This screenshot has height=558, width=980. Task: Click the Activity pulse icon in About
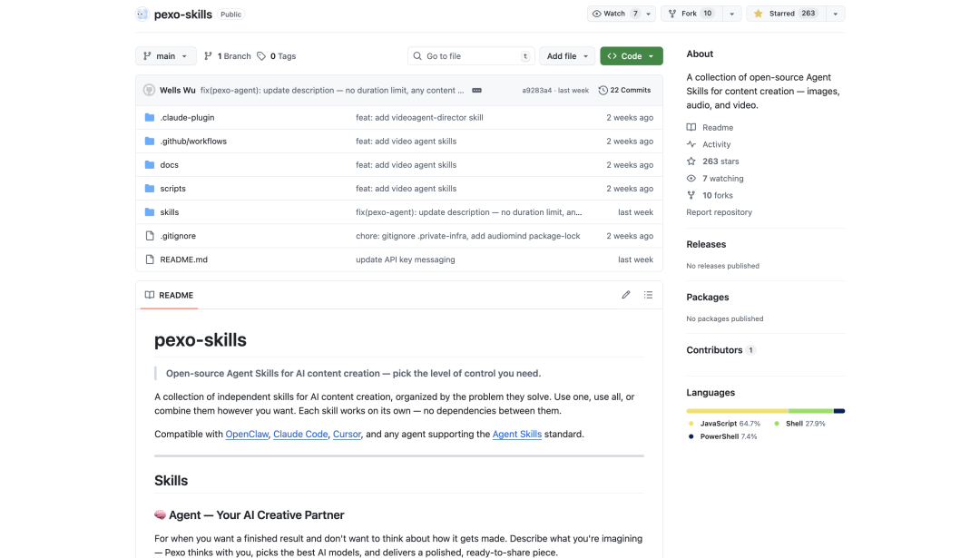(691, 144)
